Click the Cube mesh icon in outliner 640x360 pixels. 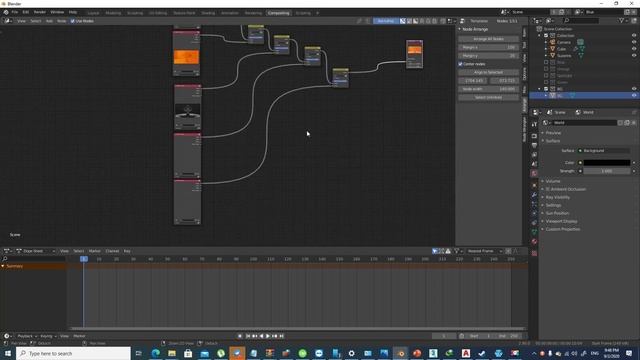(x=553, y=49)
